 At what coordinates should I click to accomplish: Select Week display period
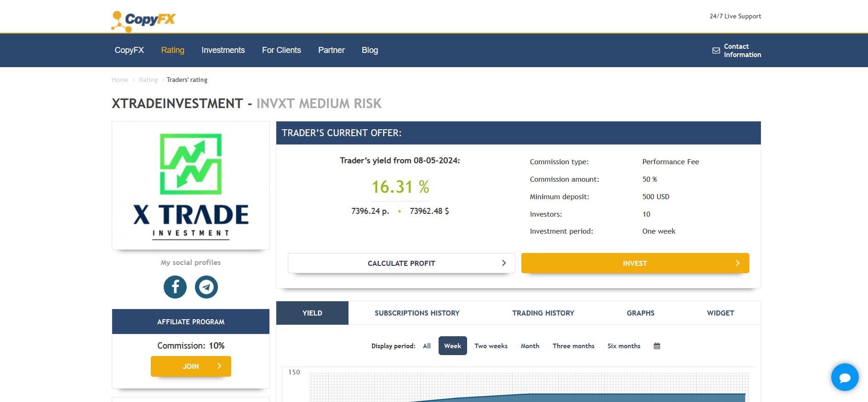452,346
